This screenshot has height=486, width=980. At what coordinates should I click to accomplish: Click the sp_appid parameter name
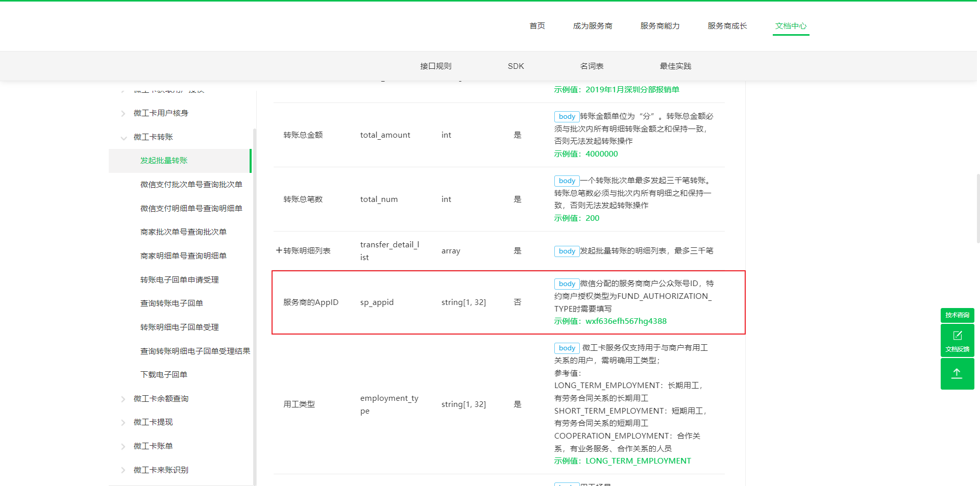tap(377, 302)
